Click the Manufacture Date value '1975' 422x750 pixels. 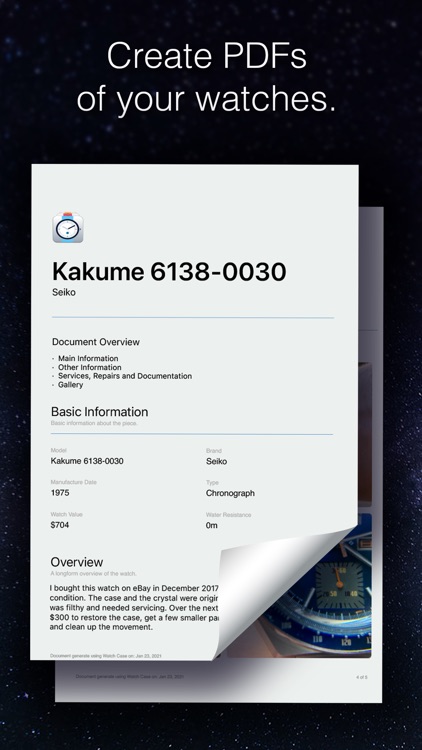coord(60,493)
